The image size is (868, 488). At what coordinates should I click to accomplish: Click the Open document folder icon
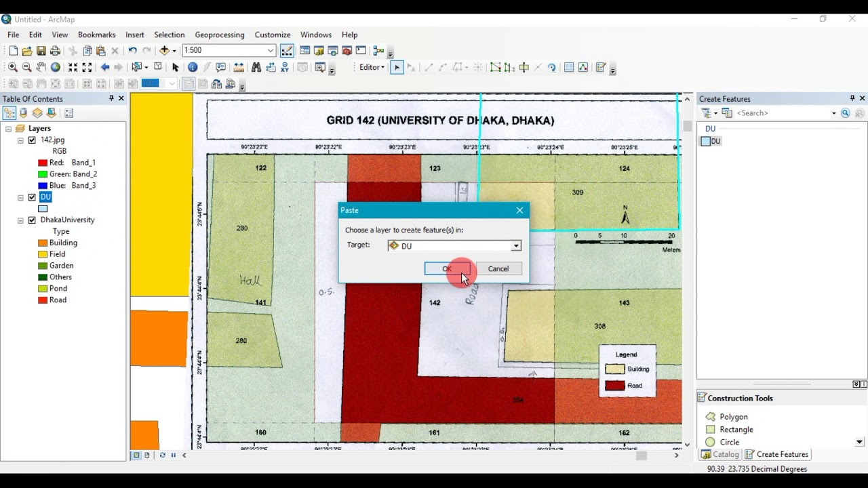[27, 51]
